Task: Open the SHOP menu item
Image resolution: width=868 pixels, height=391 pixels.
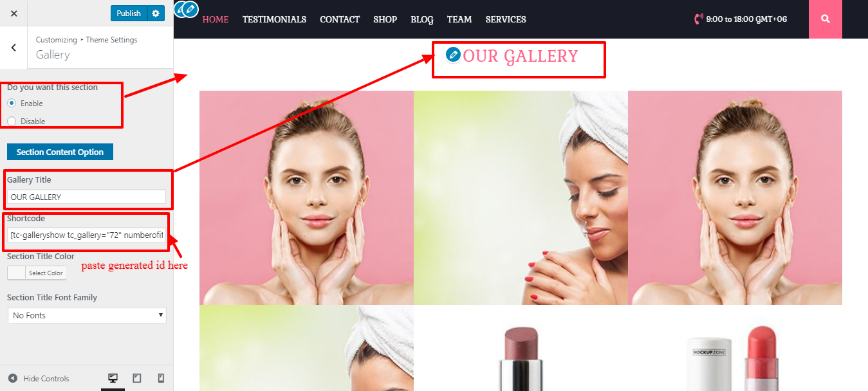Action: tap(385, 19)
